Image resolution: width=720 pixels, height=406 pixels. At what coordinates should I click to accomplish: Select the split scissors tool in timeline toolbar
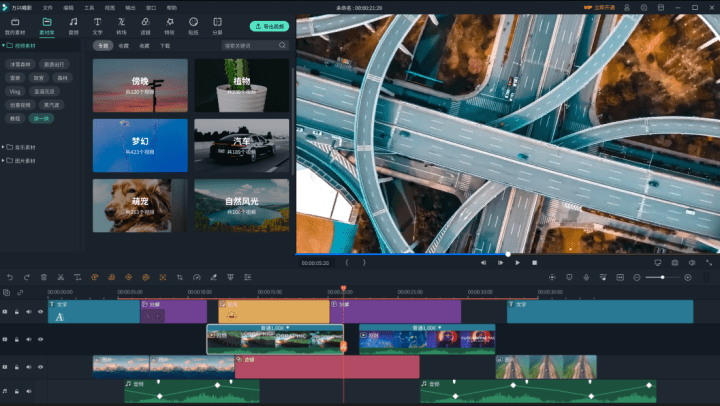click(61, 277)
